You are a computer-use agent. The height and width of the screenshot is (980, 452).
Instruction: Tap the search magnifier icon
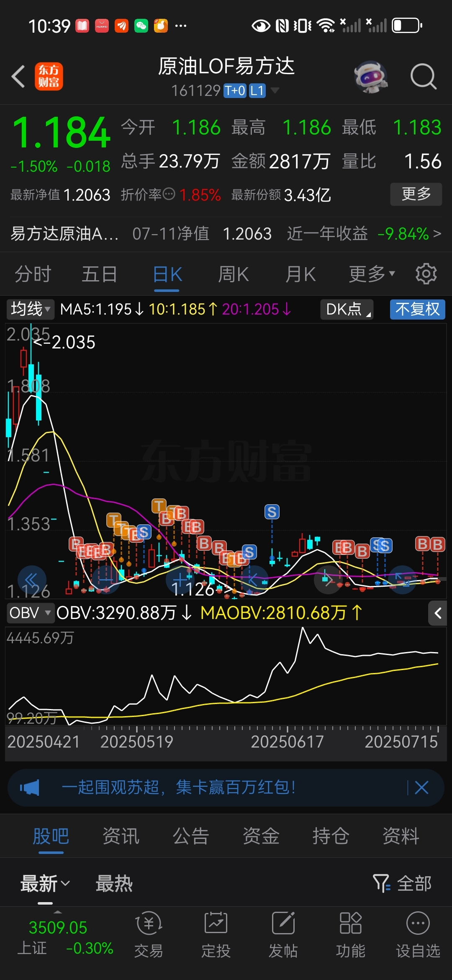click(423, 77)
